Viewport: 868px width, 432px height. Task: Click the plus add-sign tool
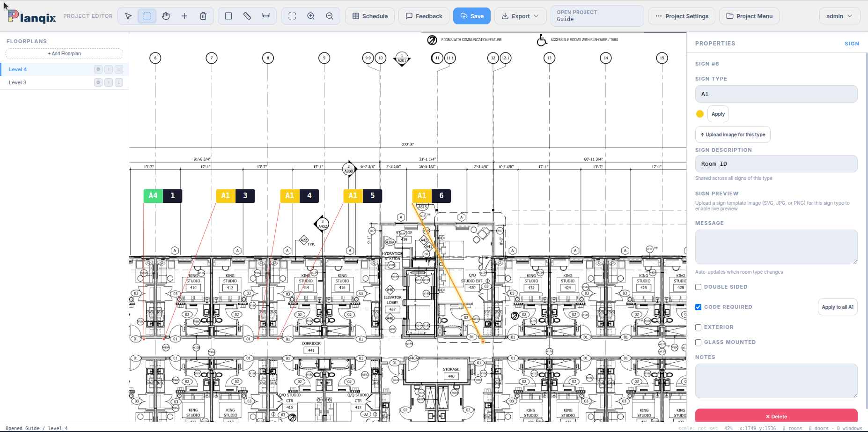click(x=184, y=16)
